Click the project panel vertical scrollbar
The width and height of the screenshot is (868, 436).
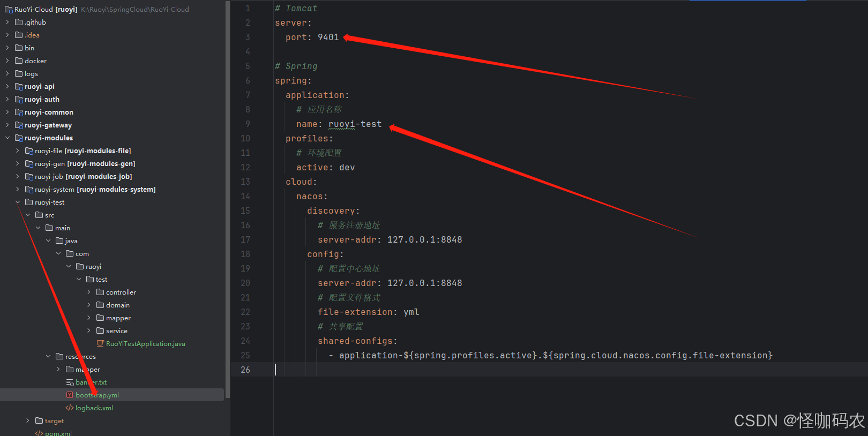(x=228, y=199)
